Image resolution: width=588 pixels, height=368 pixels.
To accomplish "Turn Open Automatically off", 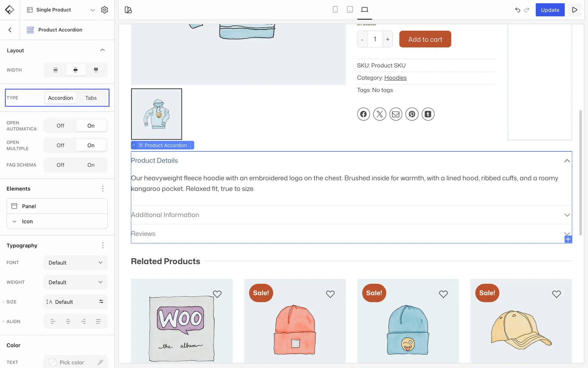I will click(60, 126).
